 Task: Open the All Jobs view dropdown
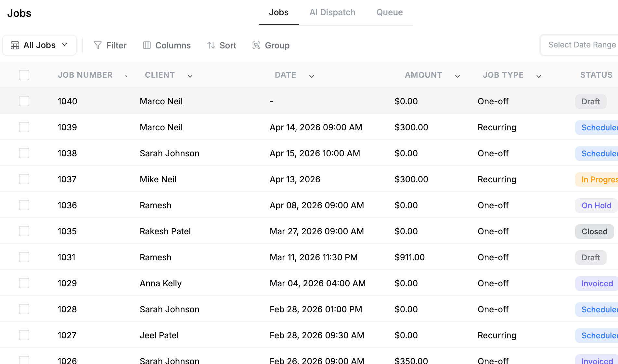pos(40,45)
